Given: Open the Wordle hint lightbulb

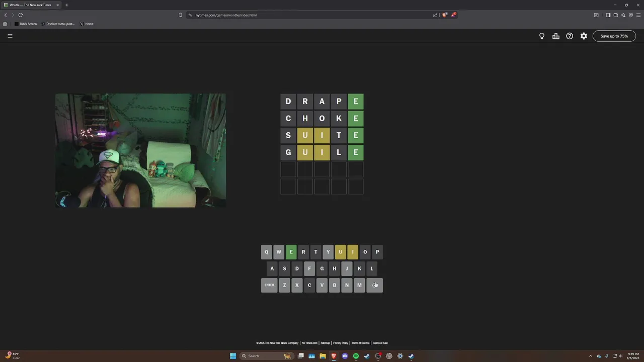Looking at the screenshot, I should click(x=542, y=36).
